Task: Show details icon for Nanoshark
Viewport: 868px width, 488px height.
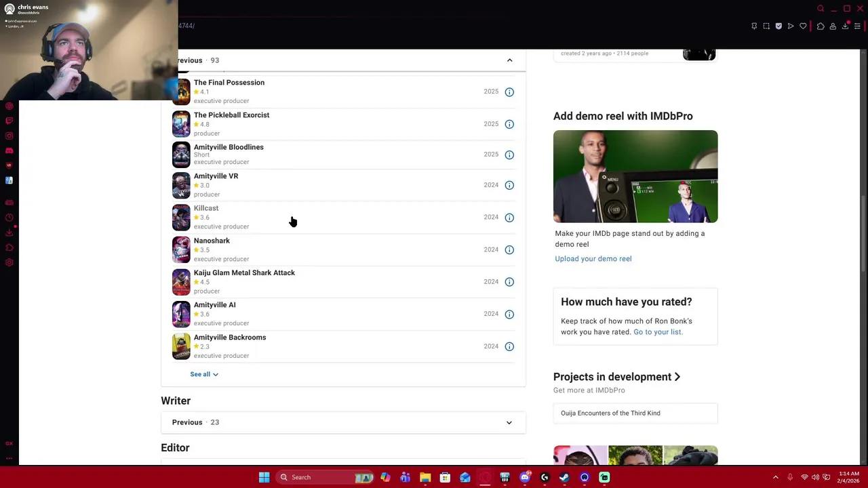Action: point(509,250)
